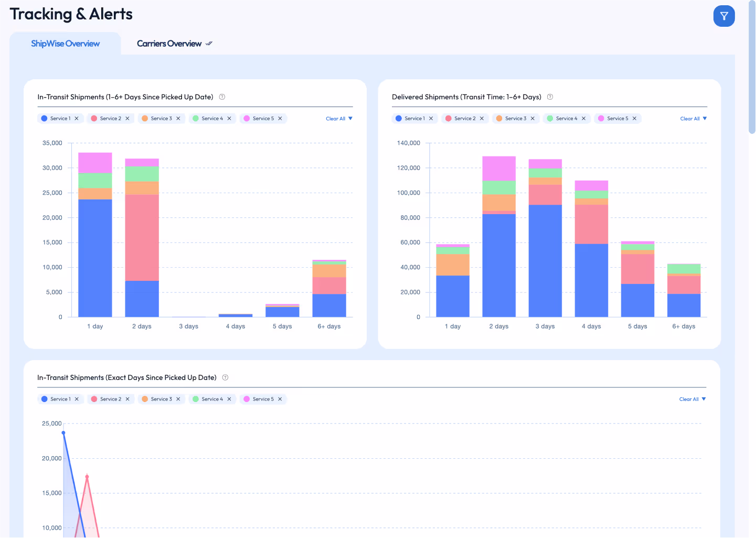Open help icon for In-Transit Shipments (1–6+ Days)

(222, 97)
